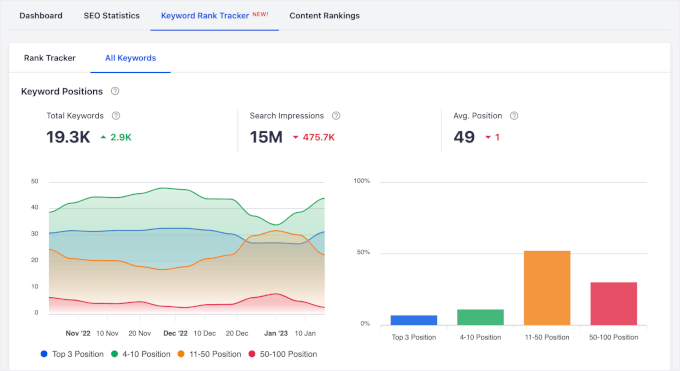
Task: Toggle 11-50 Position legend entry
Action: 209,354
